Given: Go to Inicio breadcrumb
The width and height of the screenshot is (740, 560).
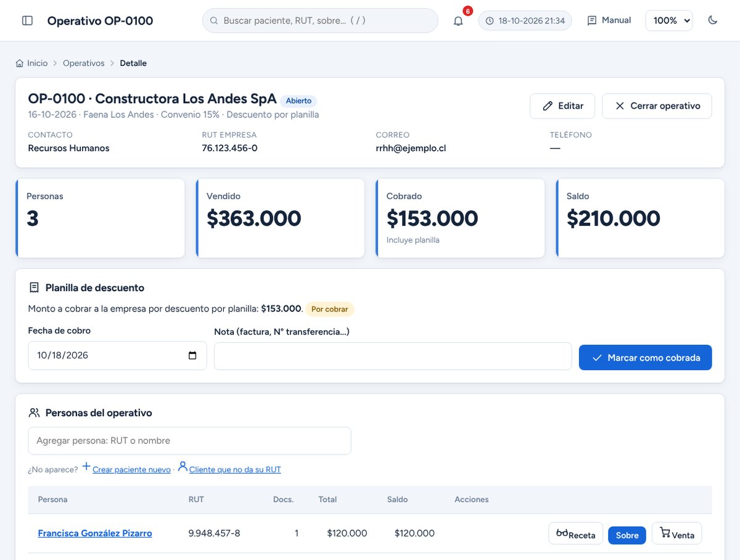Looking at the screenshot, I should 37,63.
